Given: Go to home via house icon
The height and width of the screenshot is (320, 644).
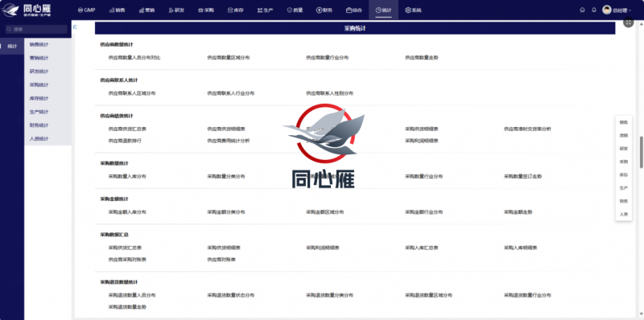Looking at the screenshot, I should point(582,10).
